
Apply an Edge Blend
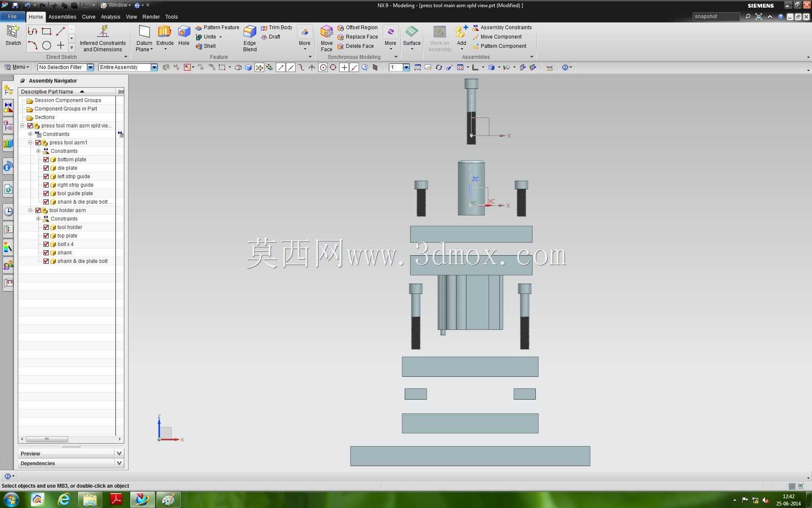250,39
